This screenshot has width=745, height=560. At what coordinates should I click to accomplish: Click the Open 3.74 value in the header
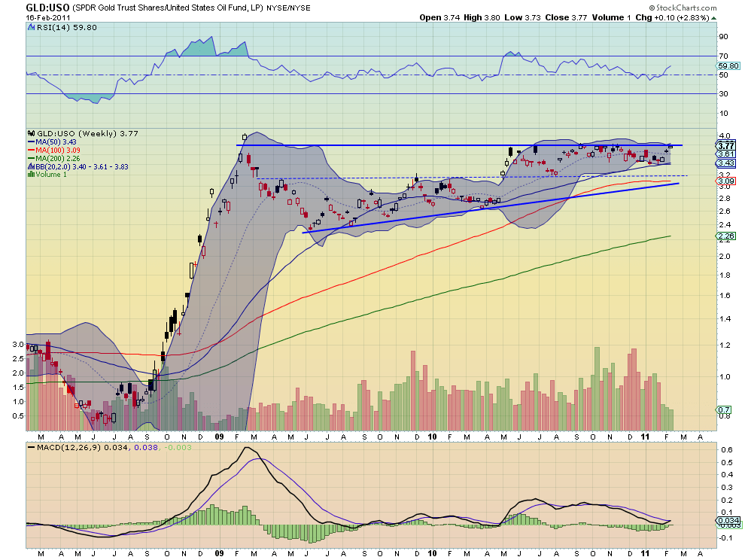tap(439, 17)
